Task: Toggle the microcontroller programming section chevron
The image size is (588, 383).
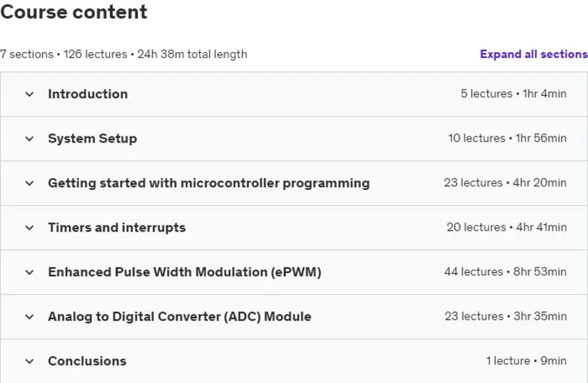Action: click(x=29, y=183)
